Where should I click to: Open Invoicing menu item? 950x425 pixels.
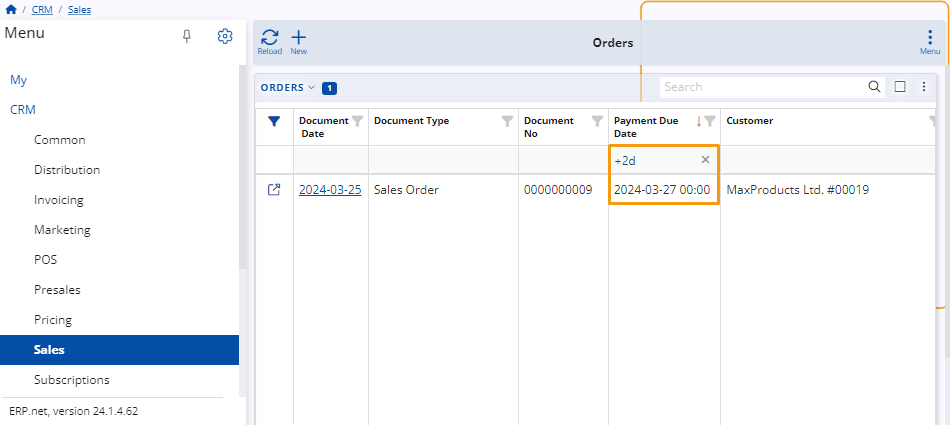[x=59, y=200]
